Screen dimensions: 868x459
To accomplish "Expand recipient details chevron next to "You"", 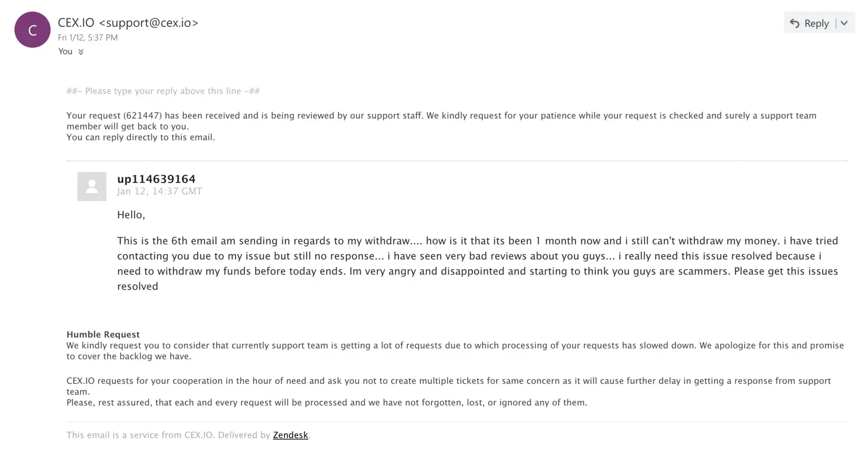I will (x=81, y=52).
